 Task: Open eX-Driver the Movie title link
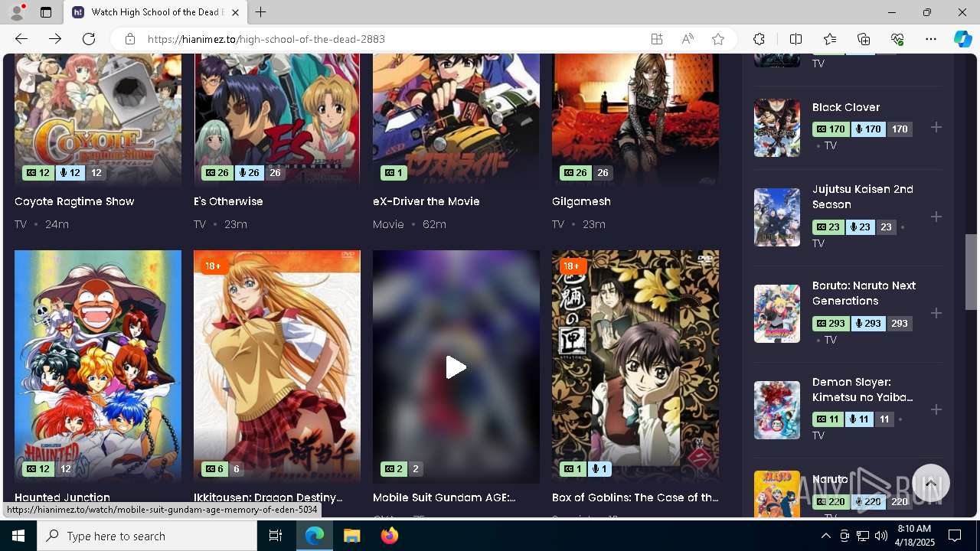pyautogui.click(x=426, y=201)
